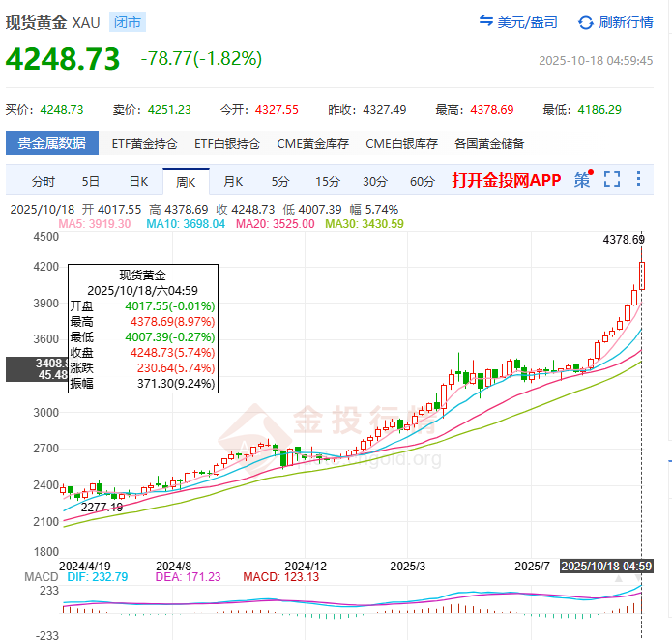
Task: Click the MA30: 3430.59 indicator label
Action: pos(365,224)
